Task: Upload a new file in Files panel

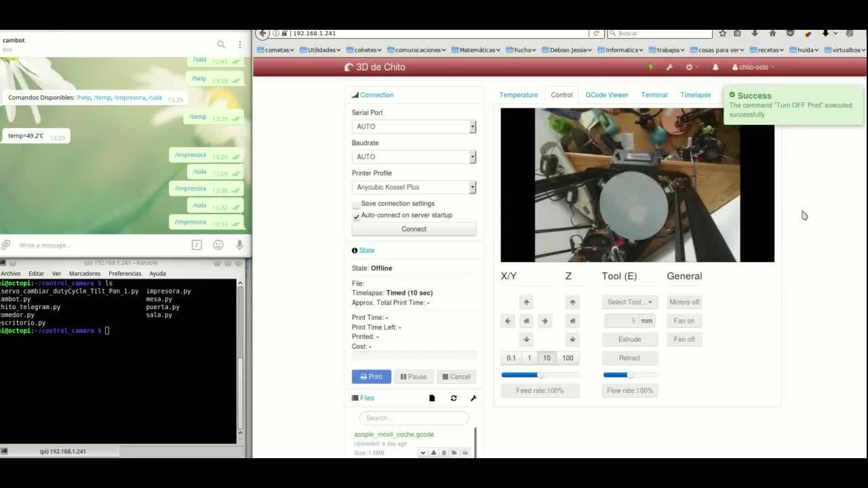Action: [x=432, y=399]
